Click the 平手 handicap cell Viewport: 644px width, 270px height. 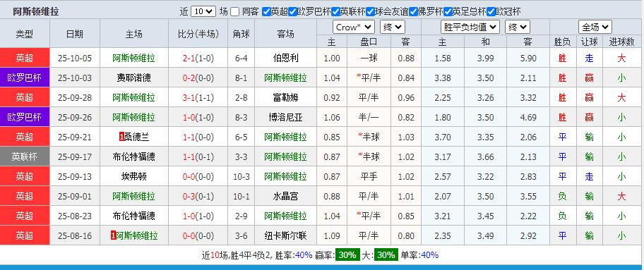click(x=369, y=177)
